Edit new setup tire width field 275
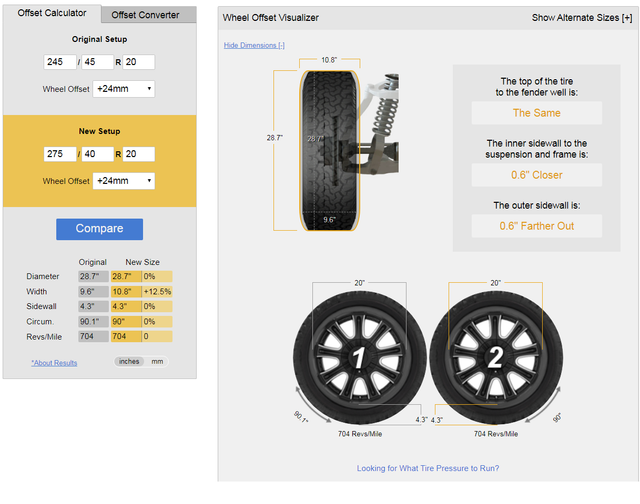The height and width of the screenshot is (504, 640). pos(60,154)
